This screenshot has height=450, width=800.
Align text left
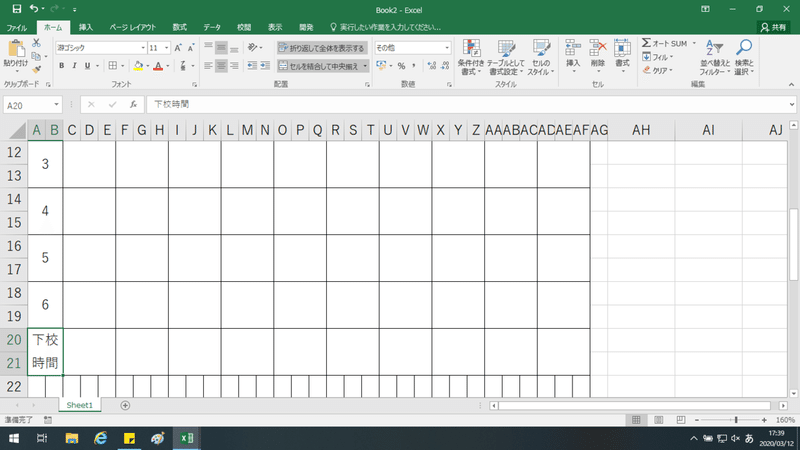(208, 66)
